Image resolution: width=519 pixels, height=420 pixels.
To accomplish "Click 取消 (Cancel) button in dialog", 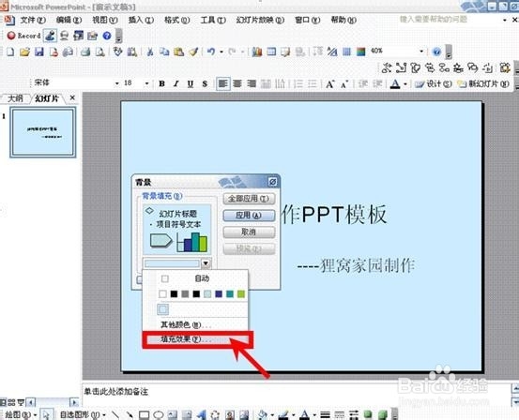I will pyautogui.click(x=249, y=232).
